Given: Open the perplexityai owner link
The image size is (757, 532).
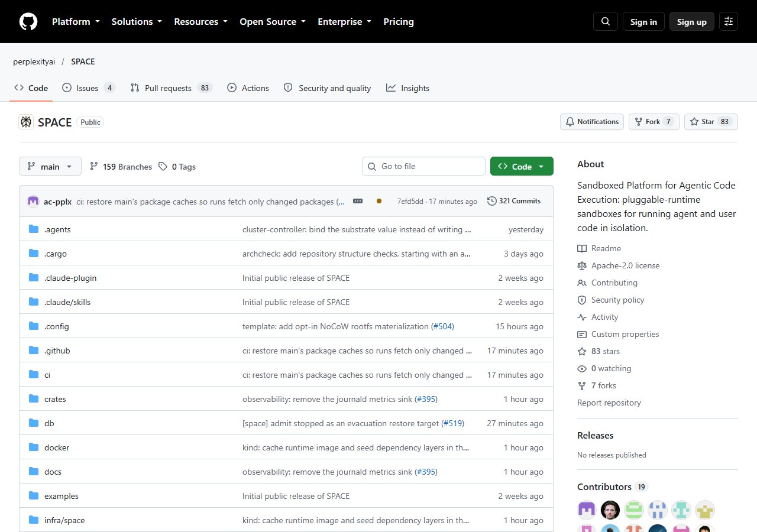Looking at the screenshot, I should [35, 61].
